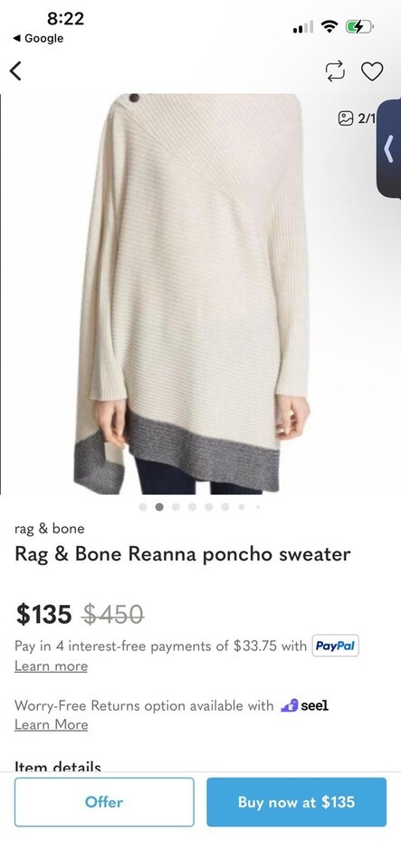Tap the share/repost arrows icon
The width and height of the screenshot is (401, 868).
tap(335, 71)
